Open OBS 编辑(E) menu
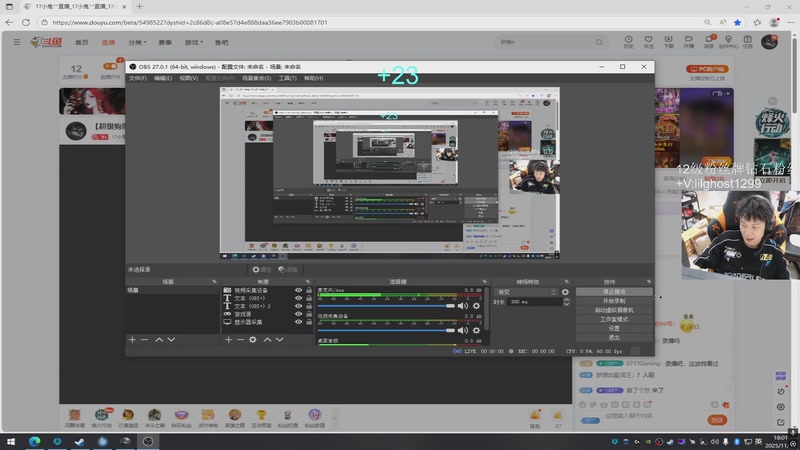The height and width of the screenshot is (450, 800). pos(163,78)
